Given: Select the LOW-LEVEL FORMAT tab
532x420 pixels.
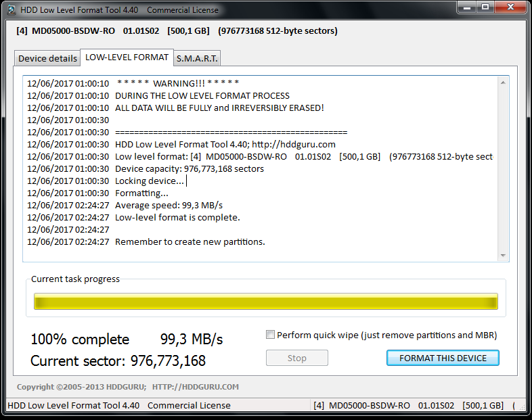Looking at the screenshot, I should pos(127,57).
